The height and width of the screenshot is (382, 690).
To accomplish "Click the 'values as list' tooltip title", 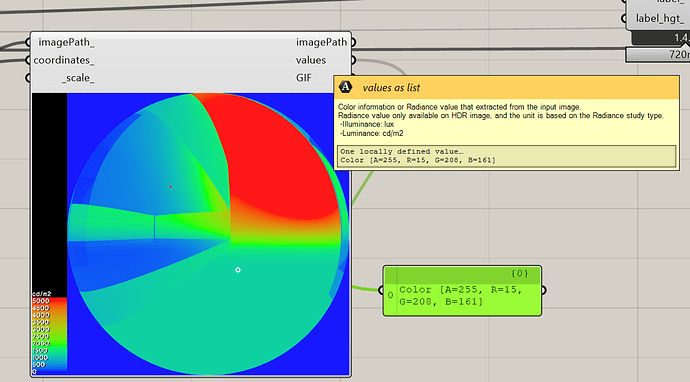I will [391, 88].
